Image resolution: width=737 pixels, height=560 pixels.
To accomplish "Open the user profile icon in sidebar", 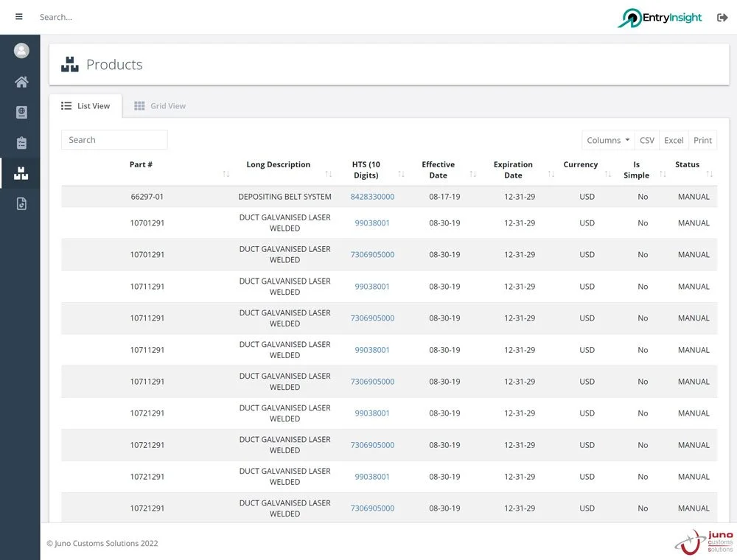I will 20,50.
